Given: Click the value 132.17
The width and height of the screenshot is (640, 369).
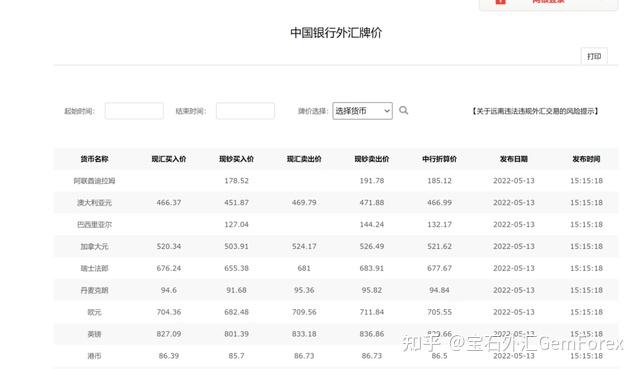Looking at the screenshot, I should 440,225.
